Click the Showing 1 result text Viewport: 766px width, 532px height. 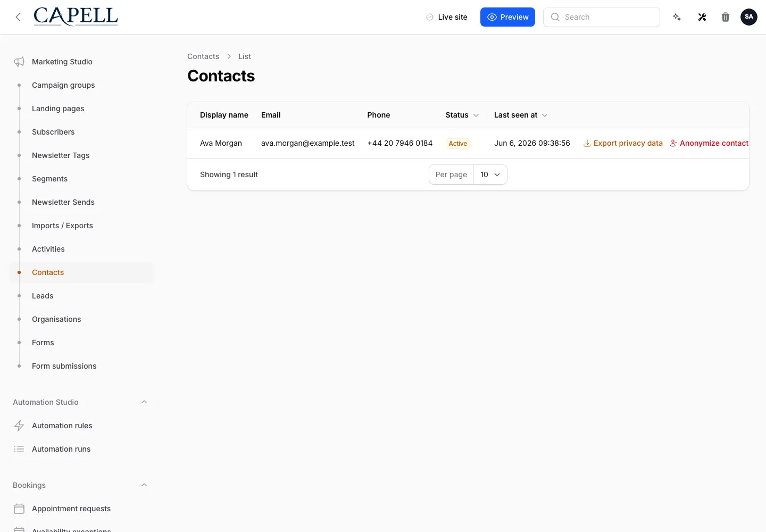tap(229, 174)
